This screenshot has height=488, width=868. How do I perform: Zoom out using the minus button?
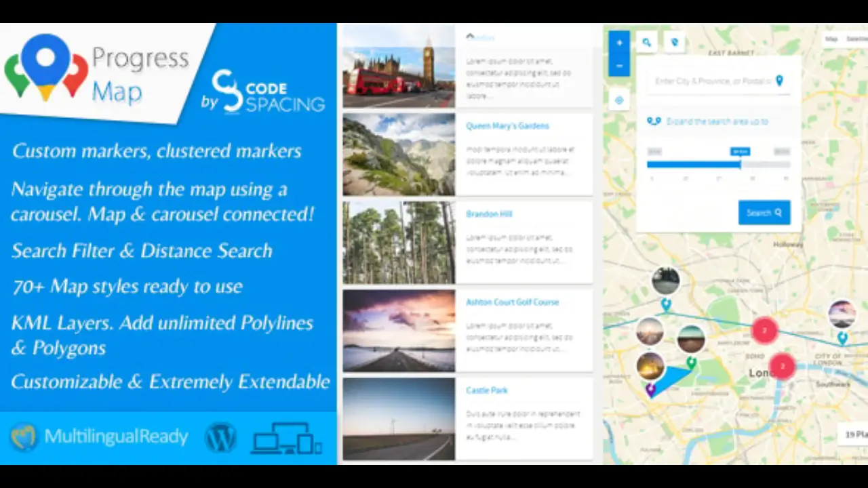tap(619, 66)
